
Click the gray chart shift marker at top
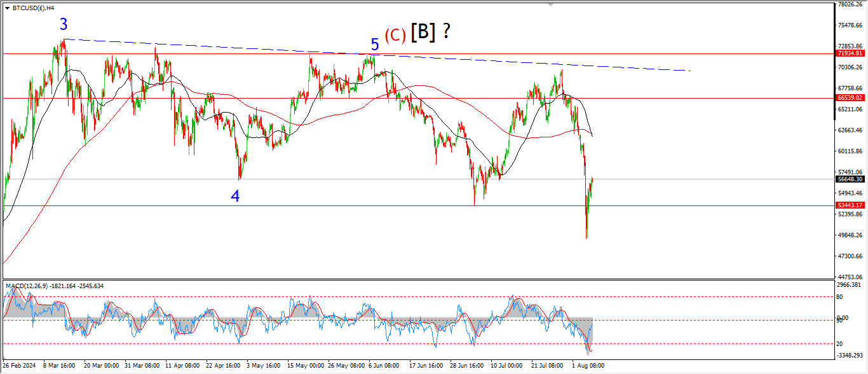pos(551,4)
